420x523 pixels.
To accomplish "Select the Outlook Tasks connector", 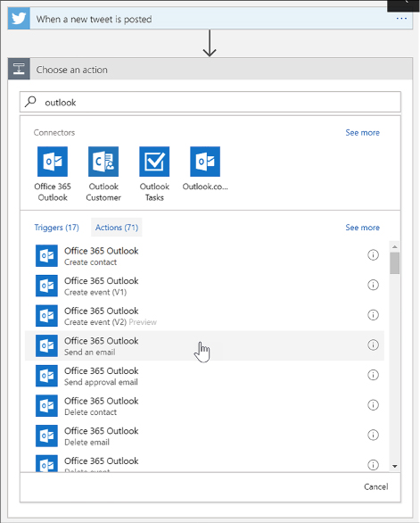I will [x=154, y=174].
